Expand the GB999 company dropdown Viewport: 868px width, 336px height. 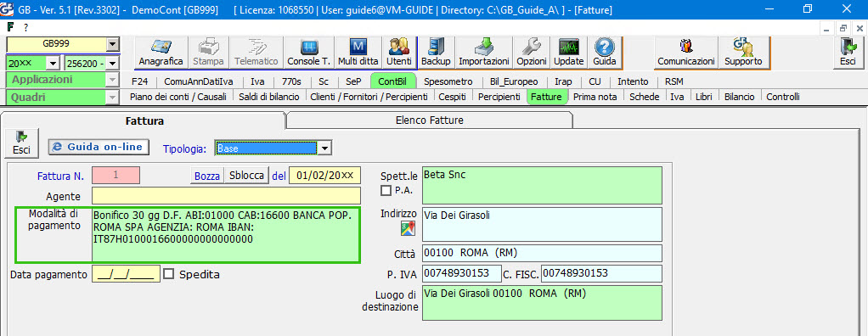(112, 44)
